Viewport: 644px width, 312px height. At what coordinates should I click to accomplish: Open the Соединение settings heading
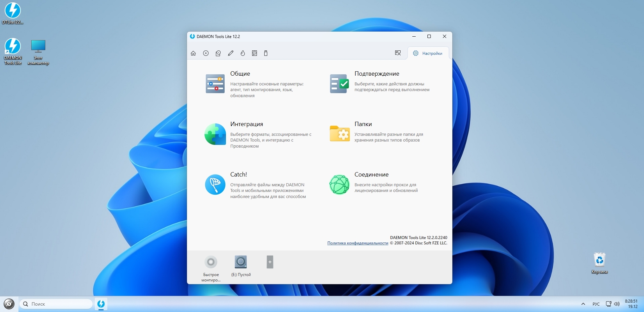tap(371, 174)
